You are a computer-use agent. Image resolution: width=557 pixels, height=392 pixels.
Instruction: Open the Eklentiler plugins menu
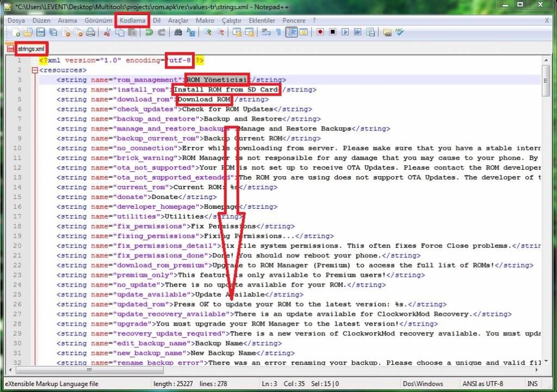[262, 20]
